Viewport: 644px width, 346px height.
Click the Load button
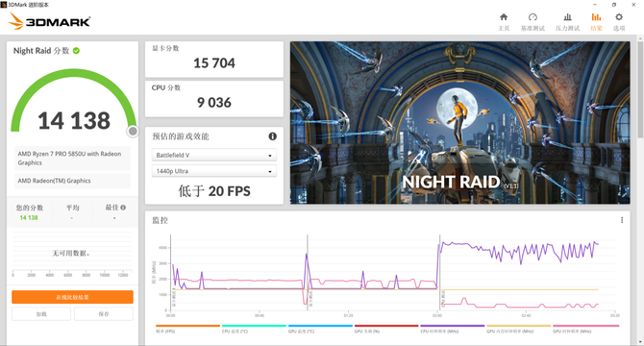[41, 313]
